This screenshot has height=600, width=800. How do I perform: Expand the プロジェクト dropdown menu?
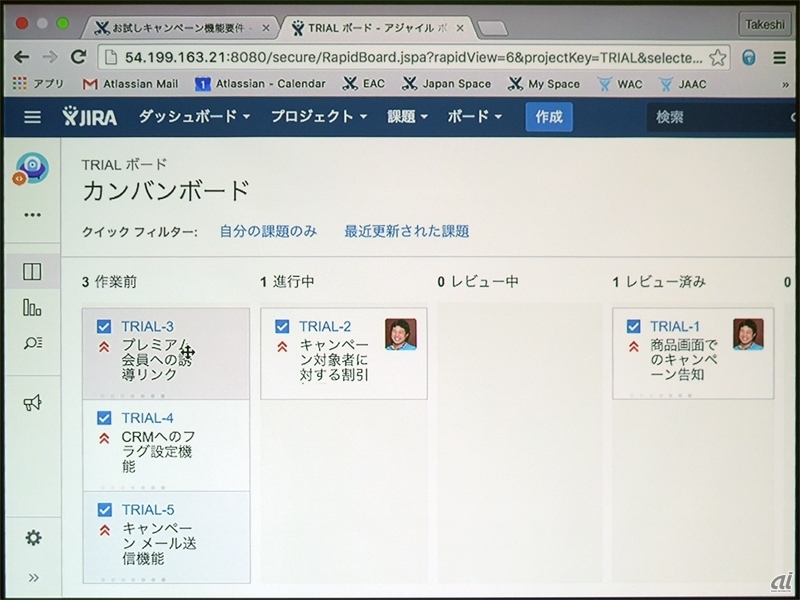click(319, 117)
